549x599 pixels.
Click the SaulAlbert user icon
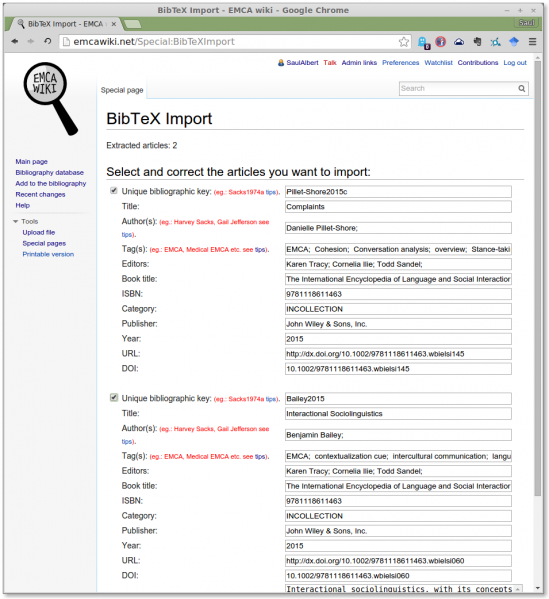281,63
